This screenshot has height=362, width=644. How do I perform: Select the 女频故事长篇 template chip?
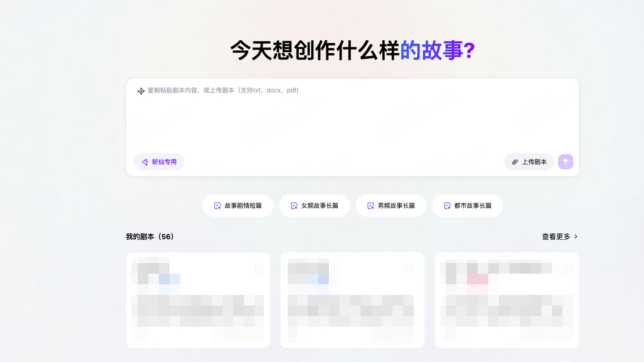coord(314,206)
